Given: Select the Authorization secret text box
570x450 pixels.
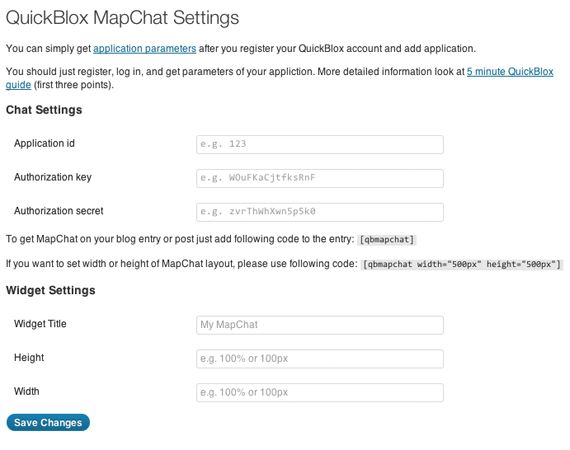Looking at the screenshot, I should click(320, 212).
